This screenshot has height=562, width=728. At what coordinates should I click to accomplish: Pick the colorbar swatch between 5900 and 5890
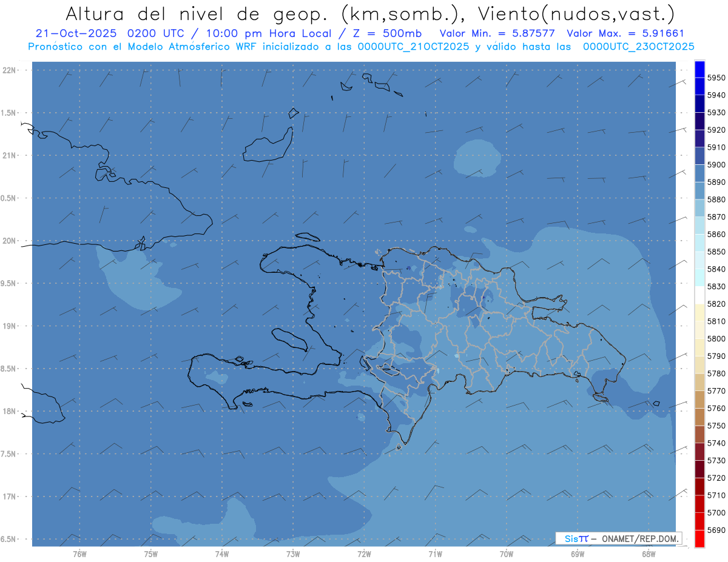699,173
